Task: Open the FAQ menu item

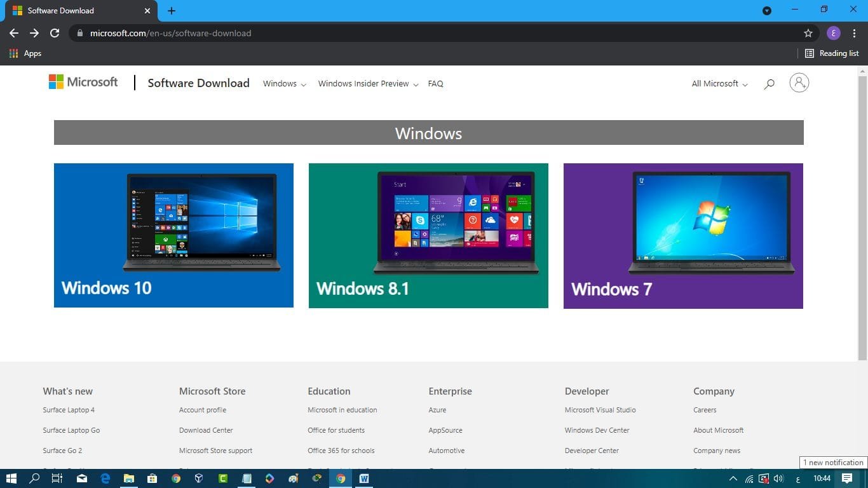Action: (x=435, y=84)
